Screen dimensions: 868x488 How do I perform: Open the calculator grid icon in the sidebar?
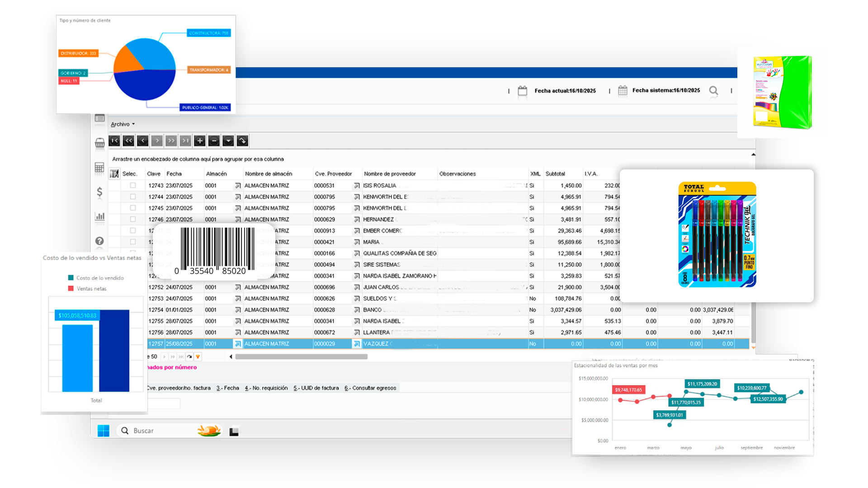click(99, 168)
